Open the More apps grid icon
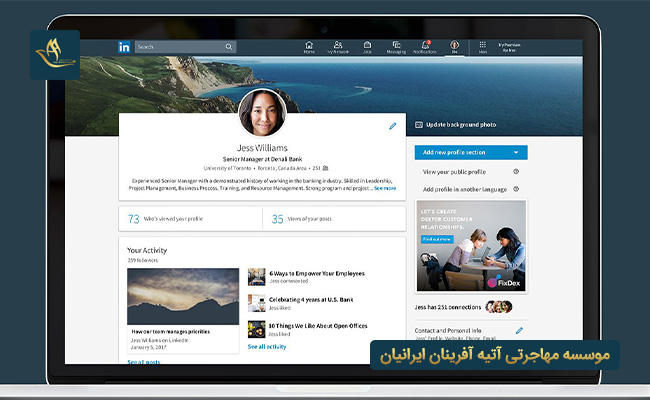Viewport: 650px width, 400px height. (x=483, y=47)
